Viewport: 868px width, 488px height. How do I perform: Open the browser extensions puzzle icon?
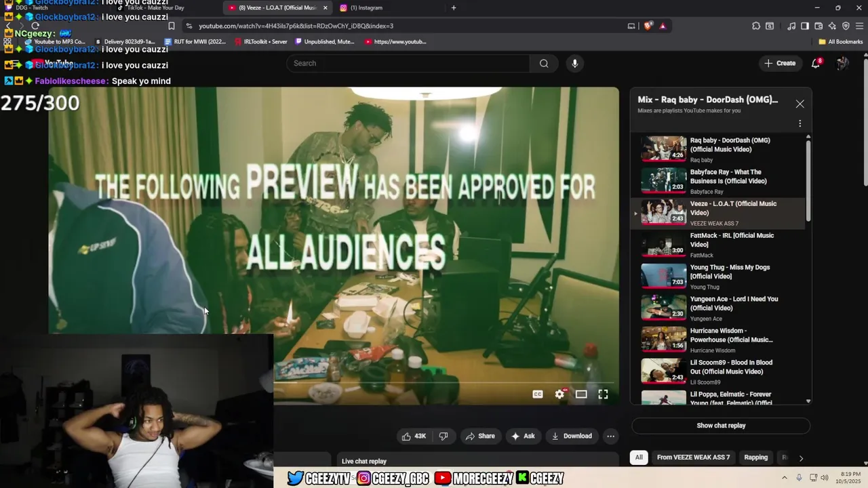[756, 26]
